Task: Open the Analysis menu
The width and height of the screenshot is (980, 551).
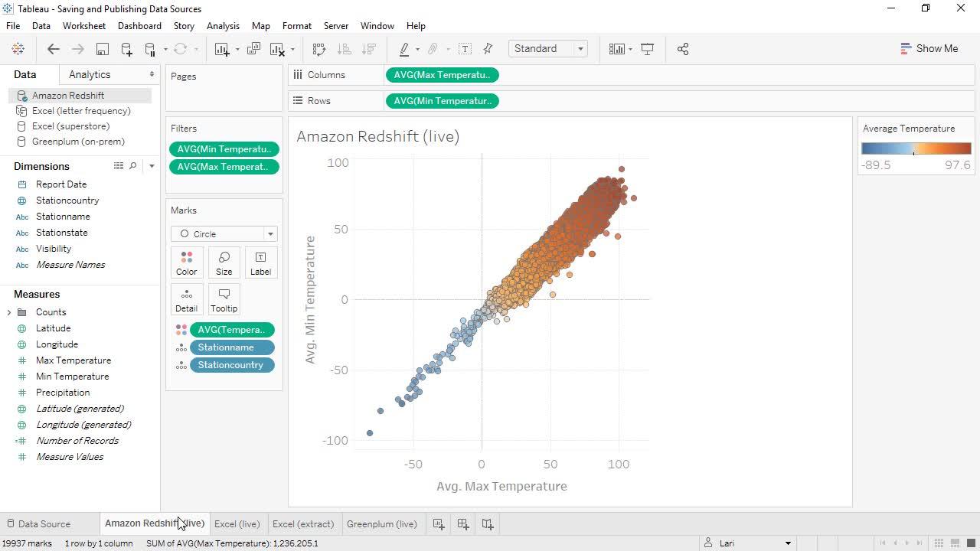Action: (x=223, y=25)
